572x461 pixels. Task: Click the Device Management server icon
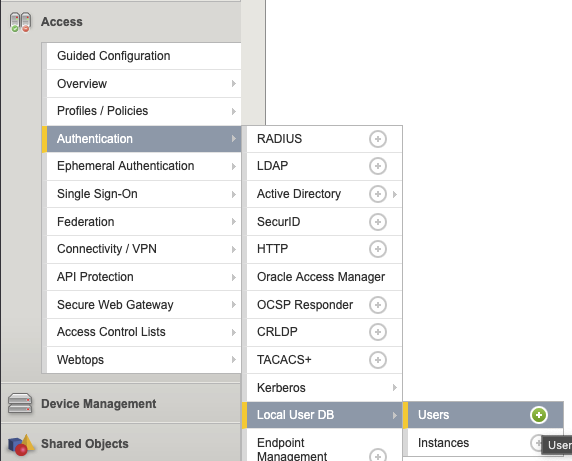click(x=20, y=403)
